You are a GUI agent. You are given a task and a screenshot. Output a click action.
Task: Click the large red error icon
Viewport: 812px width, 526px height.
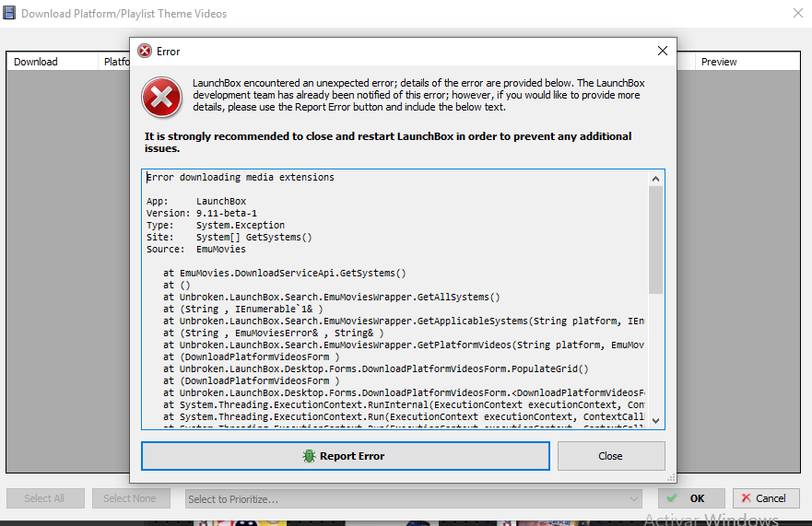(x=161, y=98)
